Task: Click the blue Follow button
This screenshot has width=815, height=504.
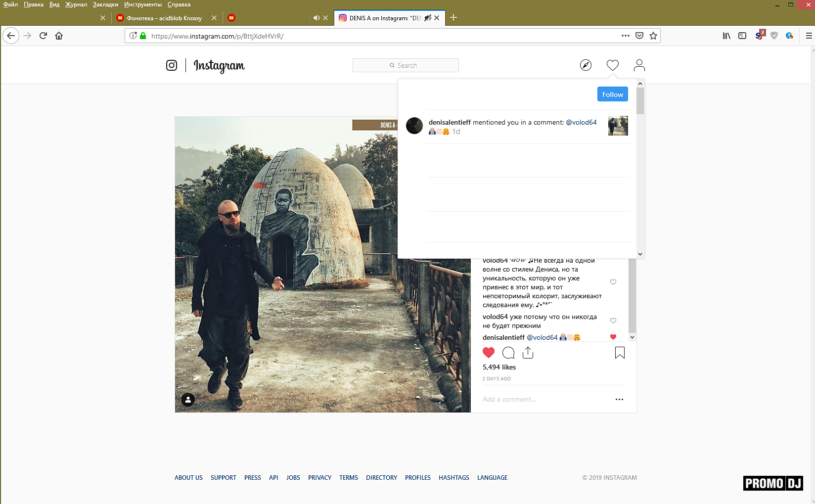Action: [612, 94]
